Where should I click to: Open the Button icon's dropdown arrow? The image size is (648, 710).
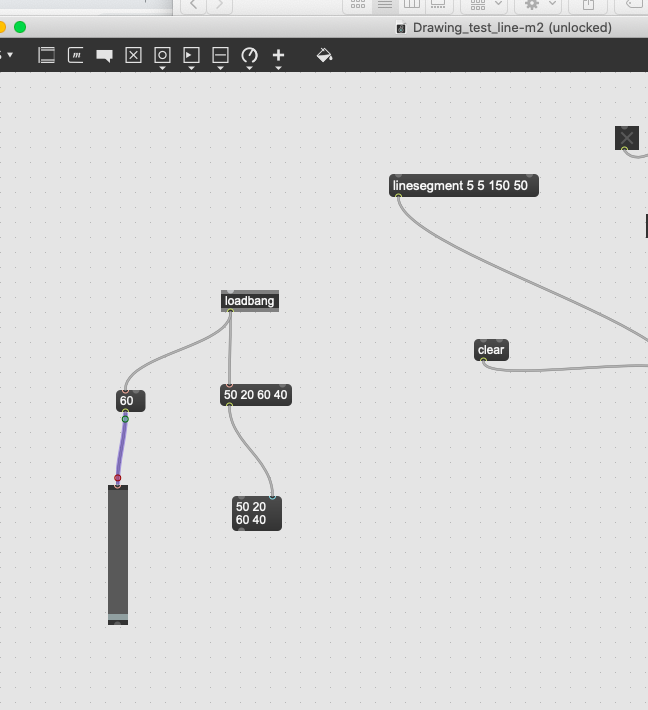tap(162, 68)
